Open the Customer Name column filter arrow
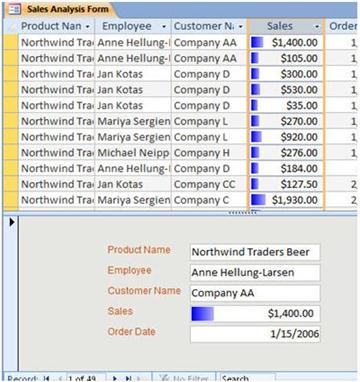 point(241,26)
